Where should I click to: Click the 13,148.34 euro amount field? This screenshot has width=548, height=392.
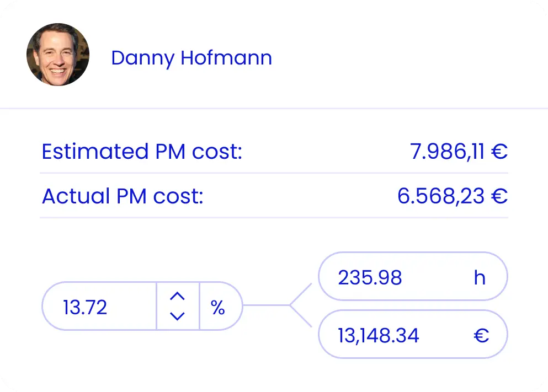pos(413,335)
